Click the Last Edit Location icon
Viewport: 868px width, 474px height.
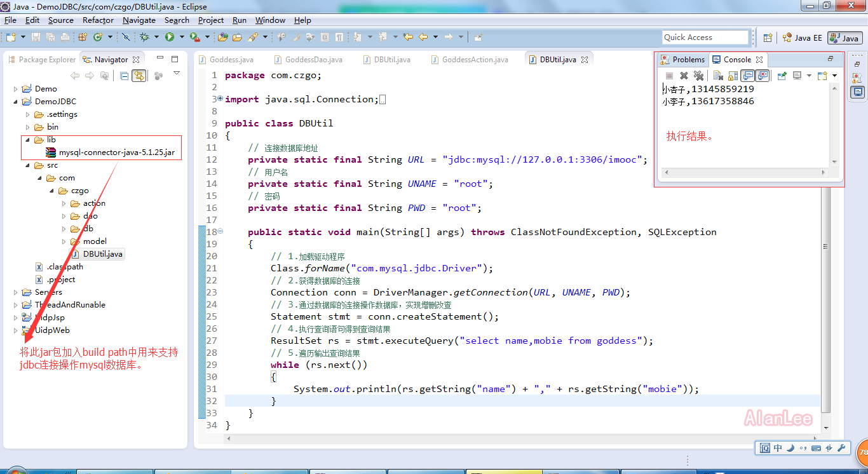pyautogui.click(x=407, y=37)
